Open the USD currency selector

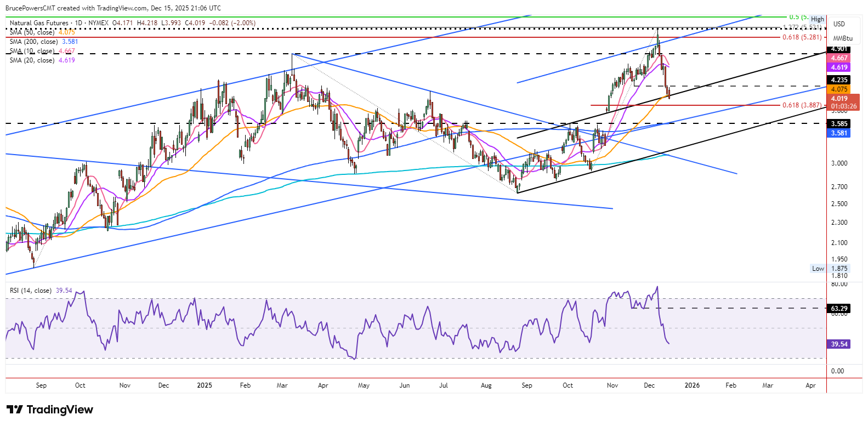click(839, 24)
